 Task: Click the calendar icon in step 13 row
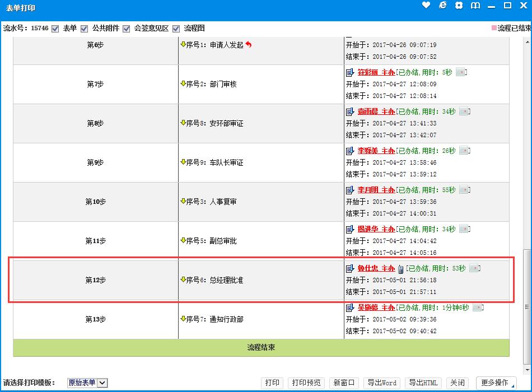tap(478, 307)
